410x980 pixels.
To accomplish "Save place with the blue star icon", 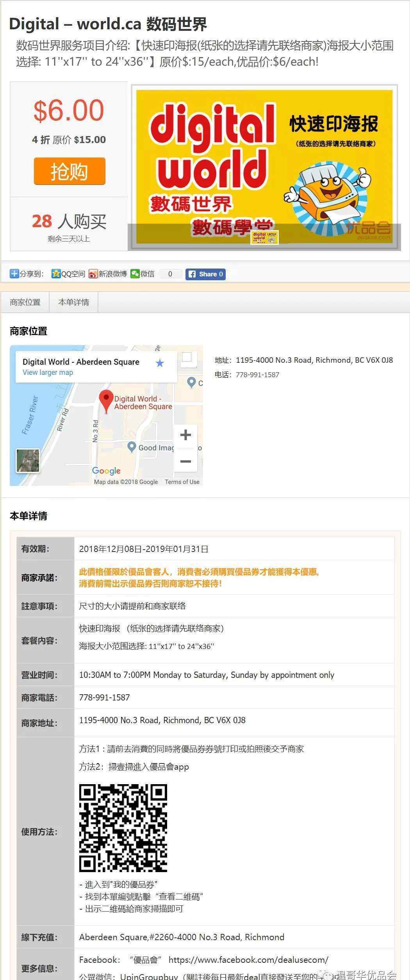I will pyautogui.click(x=160, y=363).
